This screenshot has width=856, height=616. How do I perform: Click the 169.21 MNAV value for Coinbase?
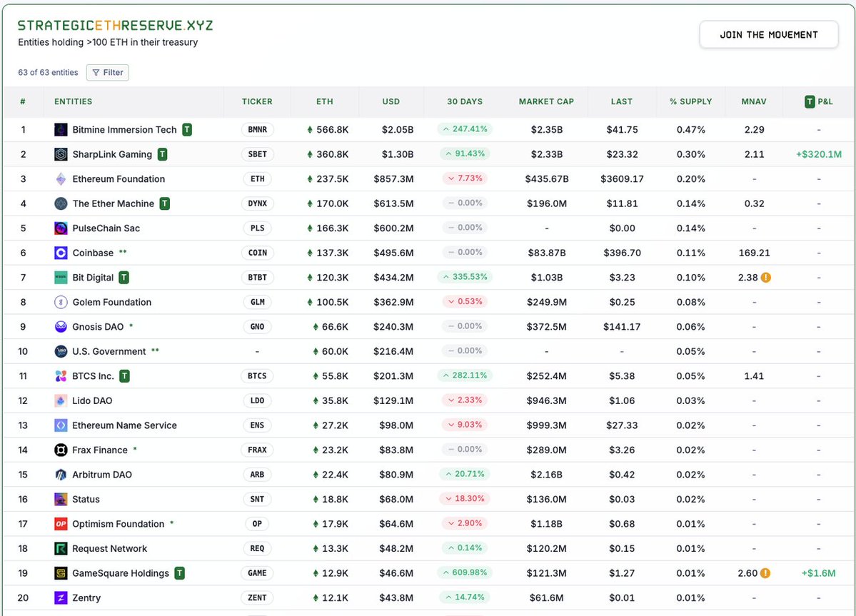[754, 253]
